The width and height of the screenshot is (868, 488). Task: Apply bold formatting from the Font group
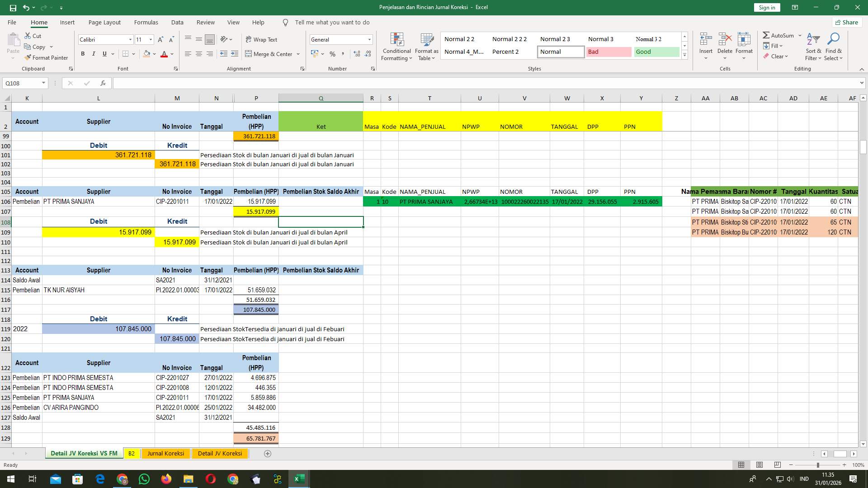pyautogui.click(x=83, y=53)
